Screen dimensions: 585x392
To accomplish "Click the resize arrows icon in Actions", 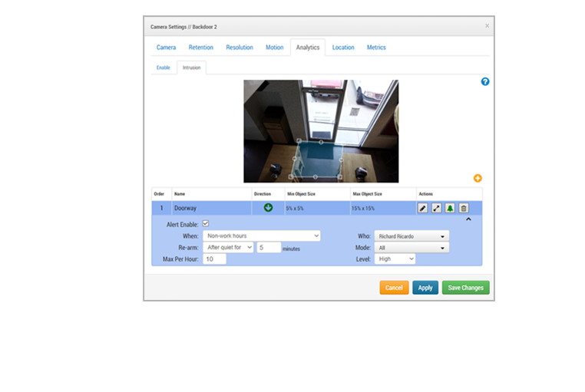I will click(x=436, y=208).
